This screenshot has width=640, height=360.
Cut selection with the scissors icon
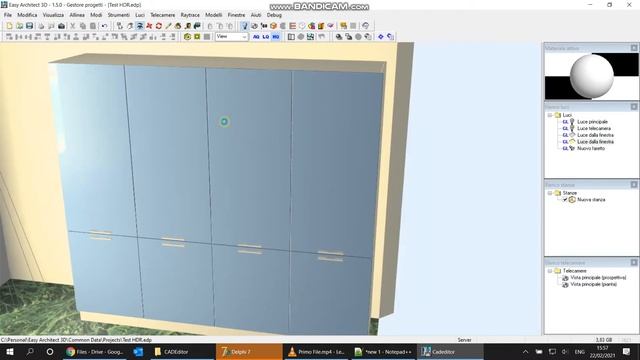point(73,26)
